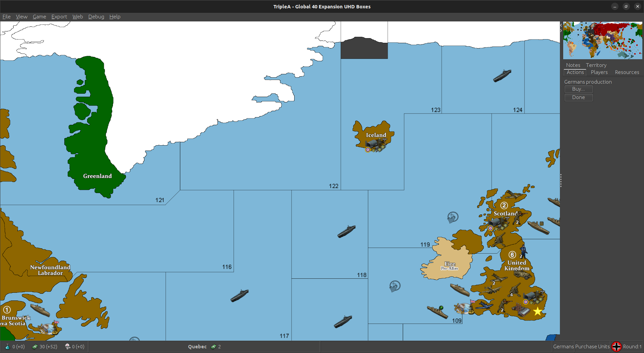Image resolution: width=644 pixels, height=353 pixels.
Task: Select the Actions tab
Action: point(575,72)
